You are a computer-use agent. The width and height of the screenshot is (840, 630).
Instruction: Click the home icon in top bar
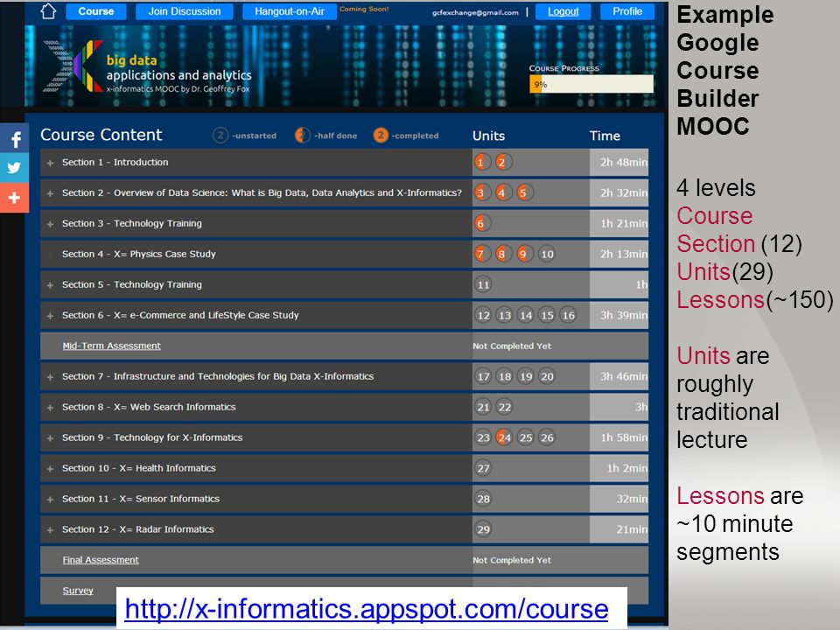pos(49,11)
